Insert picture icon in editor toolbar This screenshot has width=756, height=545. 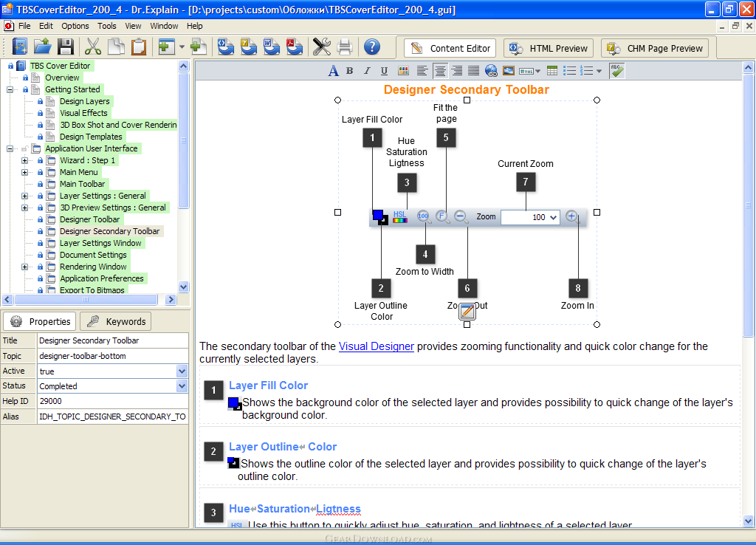(508, 71)
